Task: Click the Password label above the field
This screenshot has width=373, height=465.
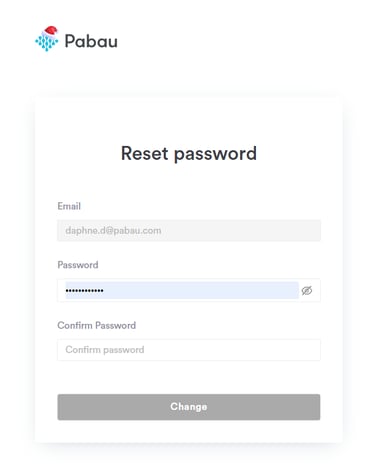Action: (78, 265)
